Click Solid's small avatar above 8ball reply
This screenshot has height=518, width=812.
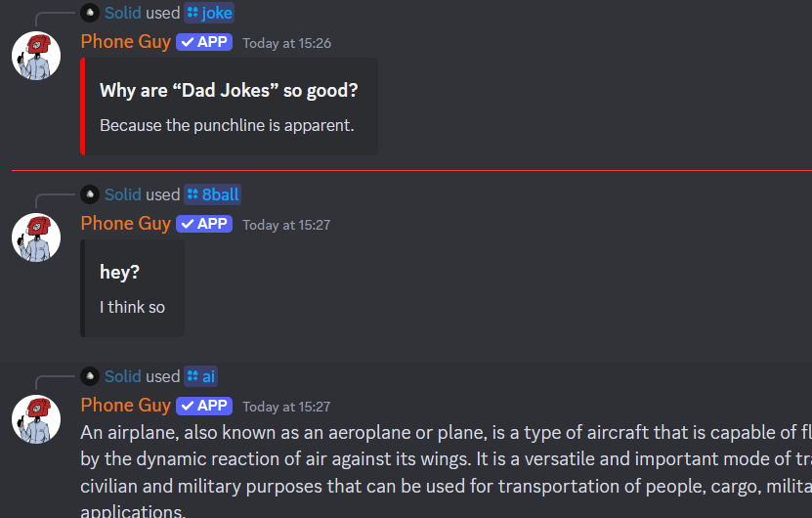click(90, 194)
